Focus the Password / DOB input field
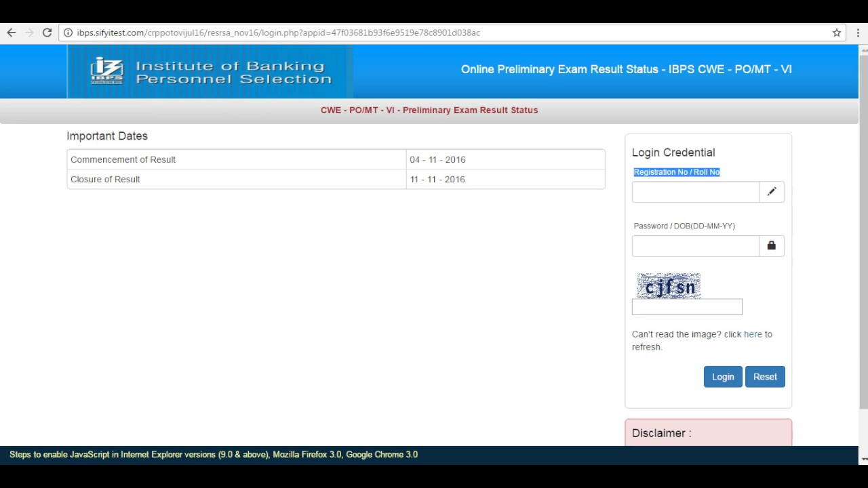Viewport: 868px width, 488px height. coord(696,246)
